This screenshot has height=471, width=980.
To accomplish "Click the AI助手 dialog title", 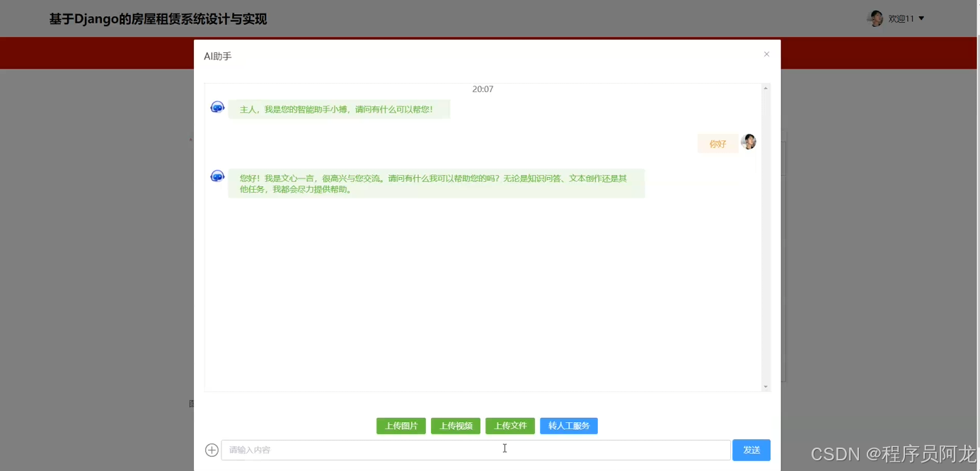I will click(x=218, y=56).
